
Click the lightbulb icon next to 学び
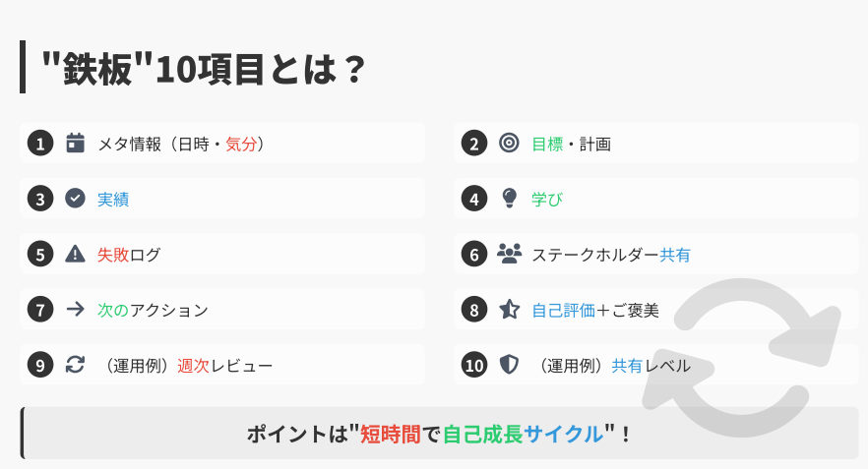pos(509,198)
